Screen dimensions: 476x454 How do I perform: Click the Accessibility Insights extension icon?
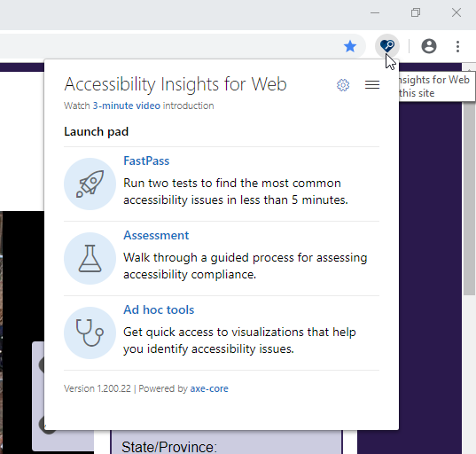click(x=387, y=46)
